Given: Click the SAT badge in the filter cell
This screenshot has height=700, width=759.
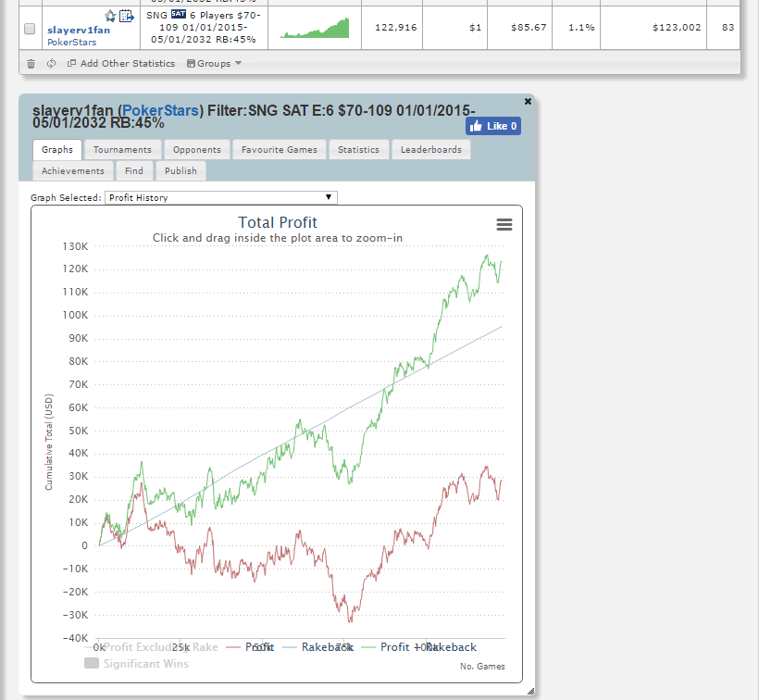Looking at the screenshot, I should click(178, 15).
